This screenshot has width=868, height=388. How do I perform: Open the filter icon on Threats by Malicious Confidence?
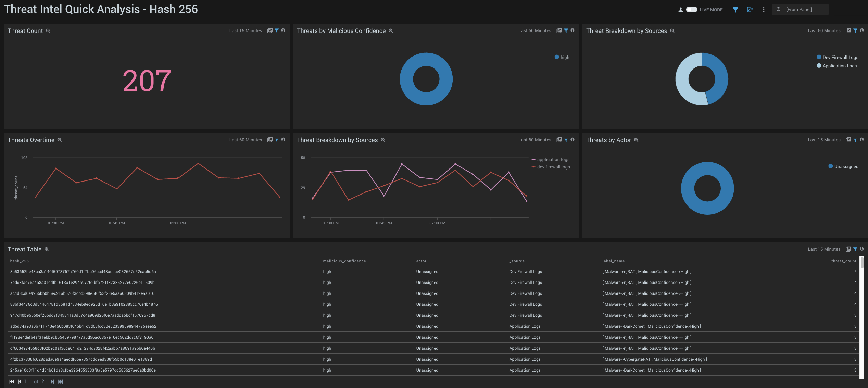pos(566,30)
